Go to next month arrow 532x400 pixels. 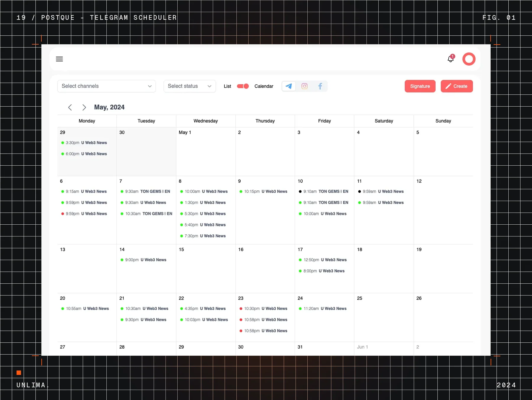84,107
